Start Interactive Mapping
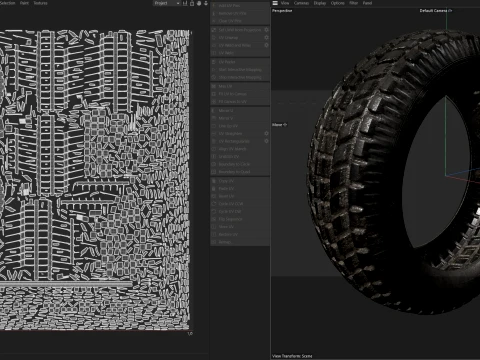 pos(240,70)
